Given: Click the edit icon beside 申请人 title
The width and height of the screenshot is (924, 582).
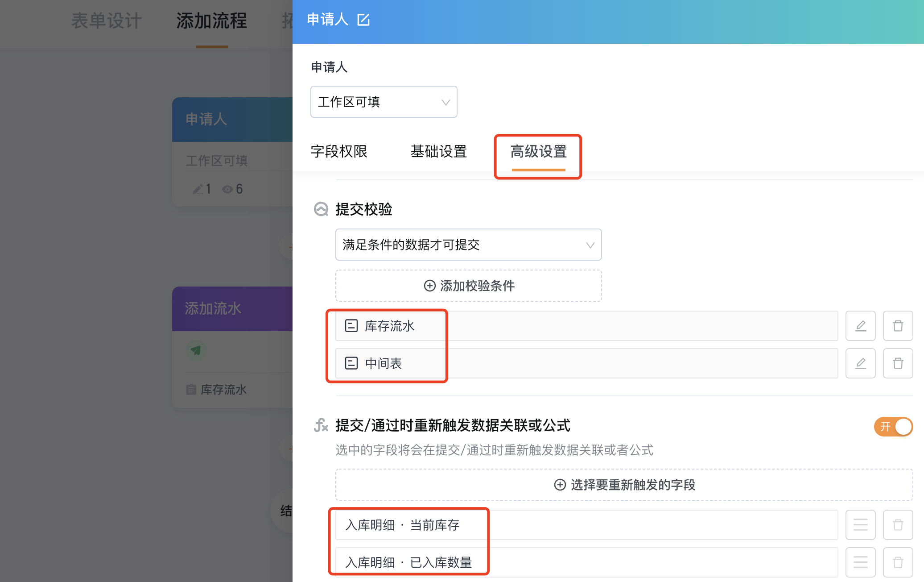Looking at the screenshot, I should click(363, 20).
